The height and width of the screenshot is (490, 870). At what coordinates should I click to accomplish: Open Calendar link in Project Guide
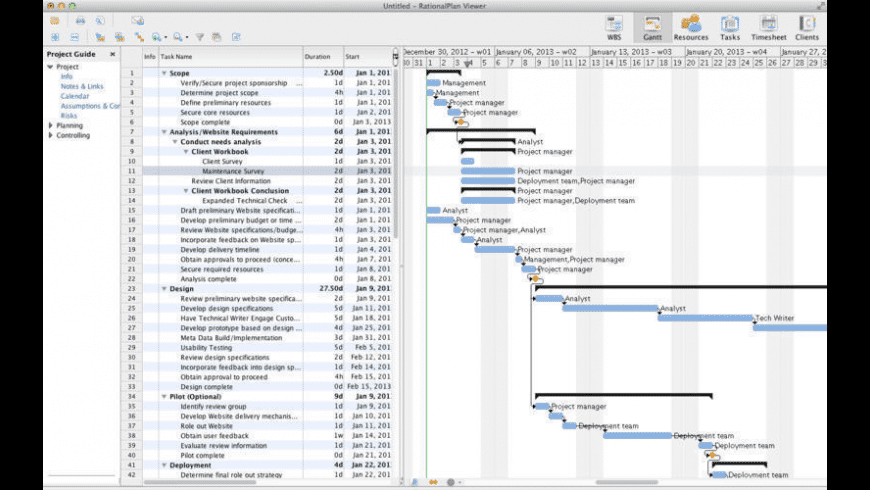pyautogui.click(x=74, y=96)
